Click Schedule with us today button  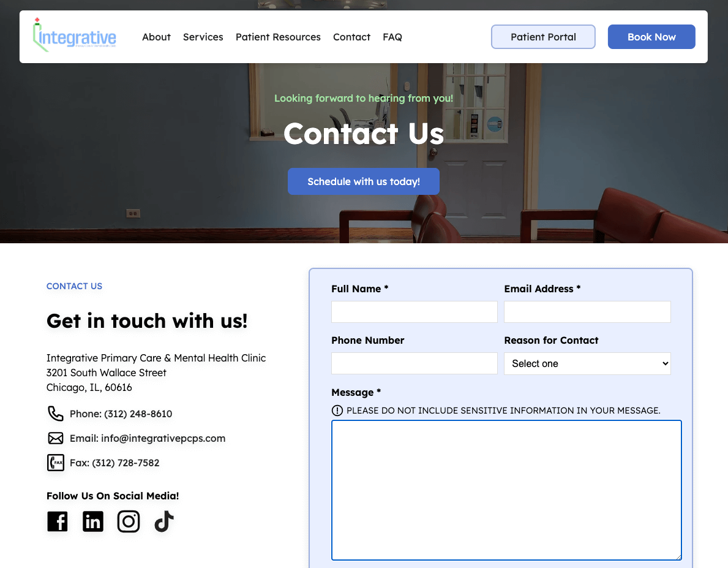click(x=364, y=181)
